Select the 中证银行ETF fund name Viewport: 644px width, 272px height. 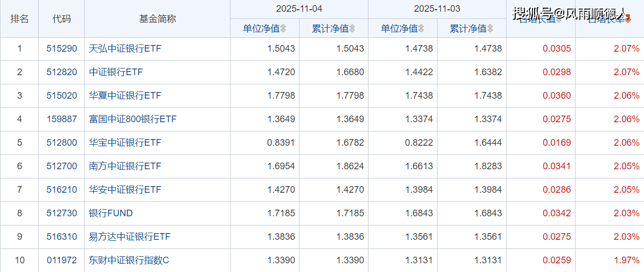pos(116,72)
